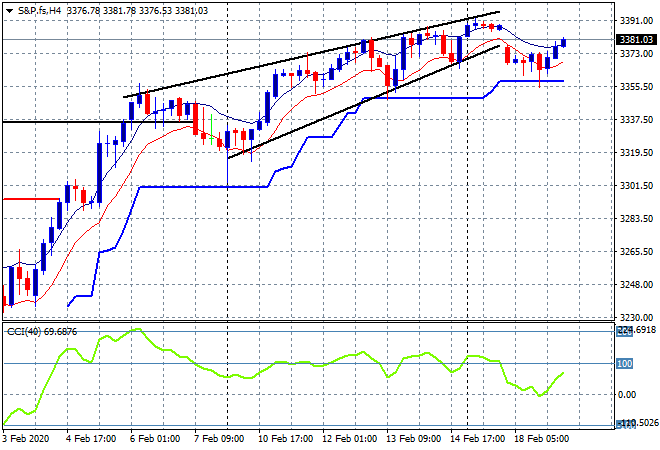Screen dimensions: 660x450
Task: Click the 4 Feb 17:00 time label
Action: [91, 439]
